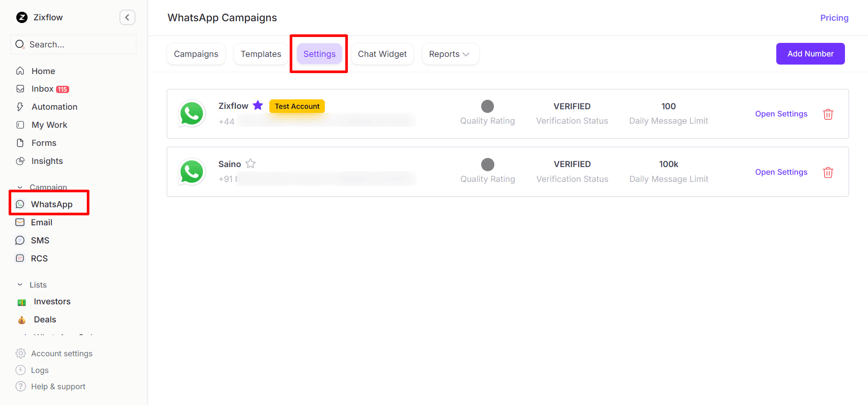Image resolution: width=868 pixels, height=405 pixels.
Task: Click the Deals money bag icon
Action: pos(22,320)
